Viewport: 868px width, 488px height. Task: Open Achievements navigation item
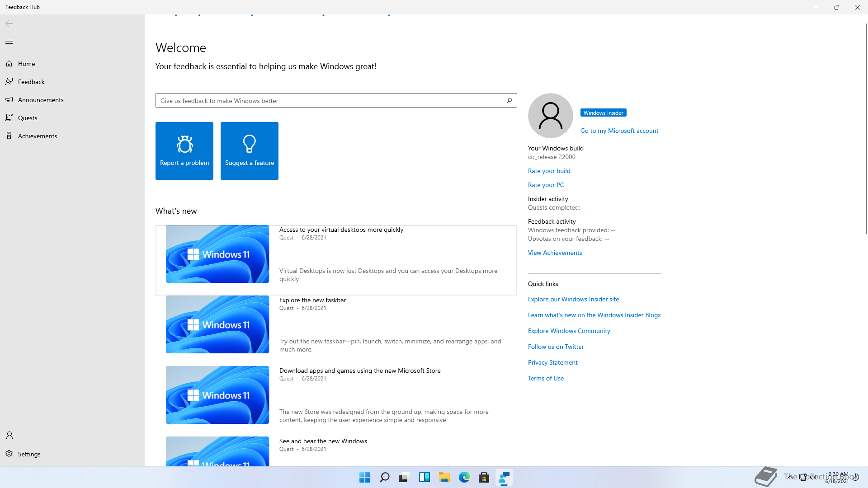click(x=38, y=136)
